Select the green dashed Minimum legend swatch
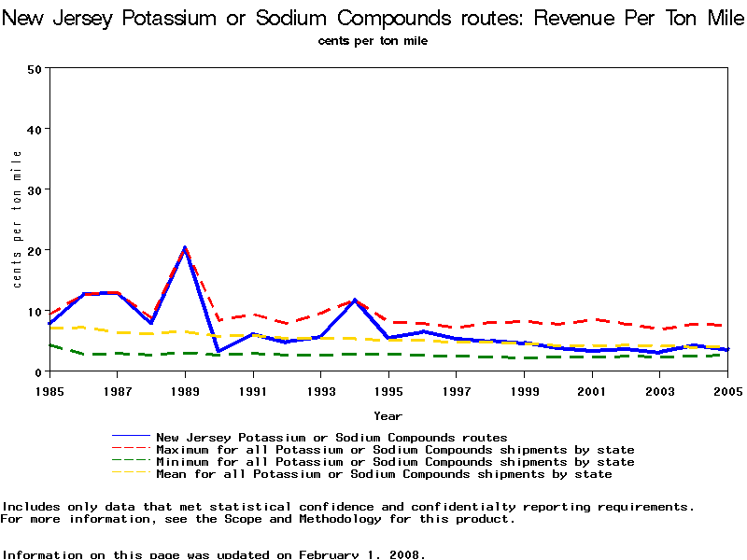 pyautogui.click(x=131, y=462)
